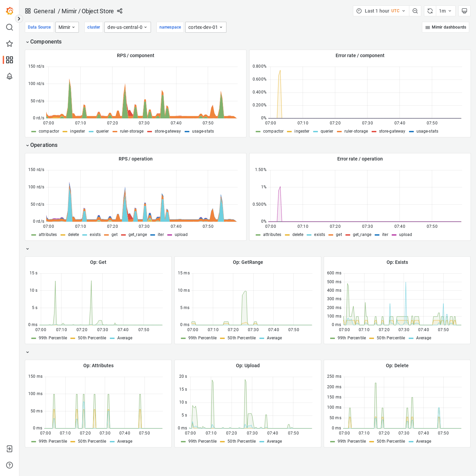The width and height of the screenshot is (476, 476).
Task: Toggle 99th Percentile in Op: Get legend
Action: coord(53,338)
